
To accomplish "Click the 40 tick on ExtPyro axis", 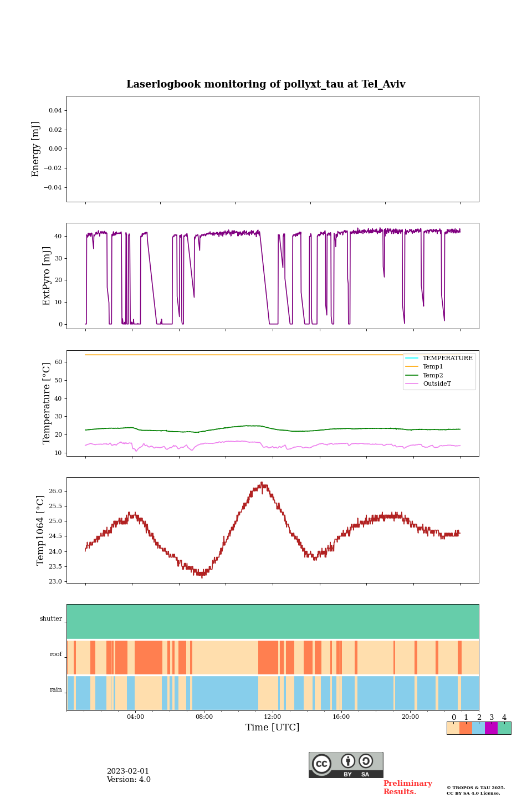I will tap(59, 237).
